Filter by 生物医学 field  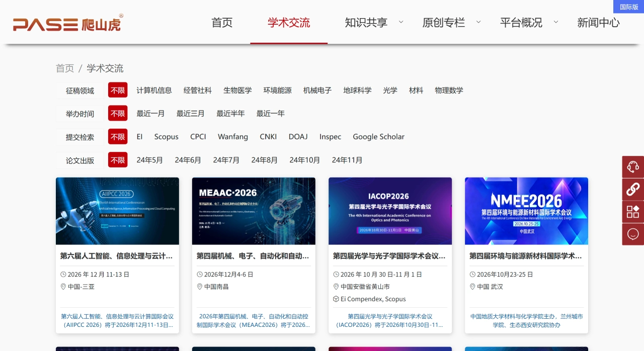238,91
